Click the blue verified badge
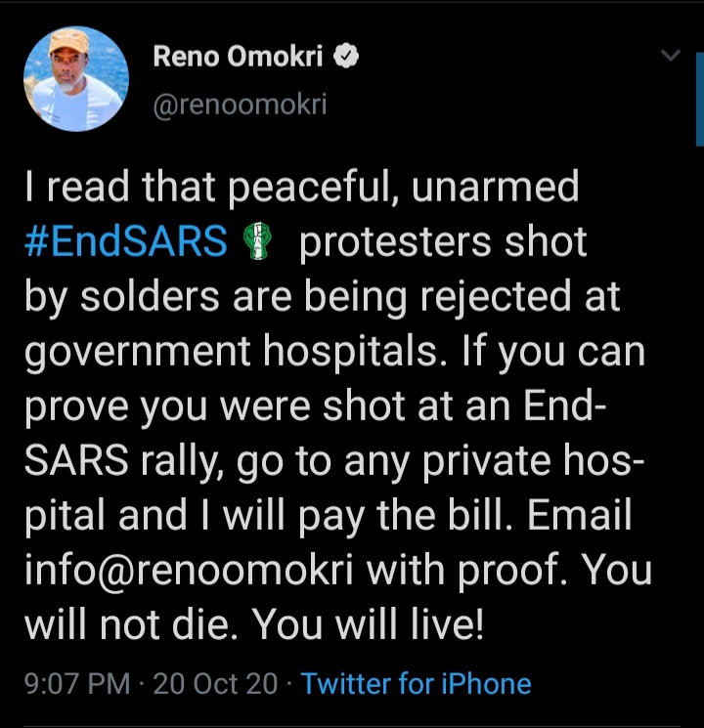Image resolution: width=704 pixels, height=728 pixels. point(346,58)
